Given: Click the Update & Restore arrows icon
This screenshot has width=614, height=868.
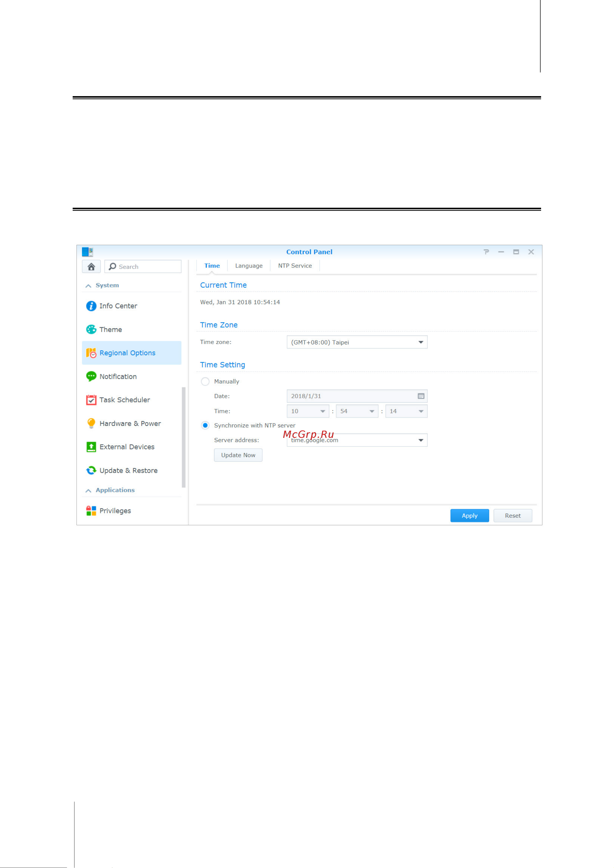Looking at the screenshot, I should pyautogui.click(x=91, y=471).
